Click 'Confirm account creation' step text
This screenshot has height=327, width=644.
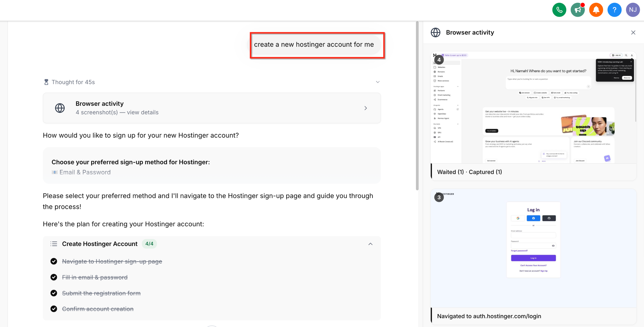point(98,309)
